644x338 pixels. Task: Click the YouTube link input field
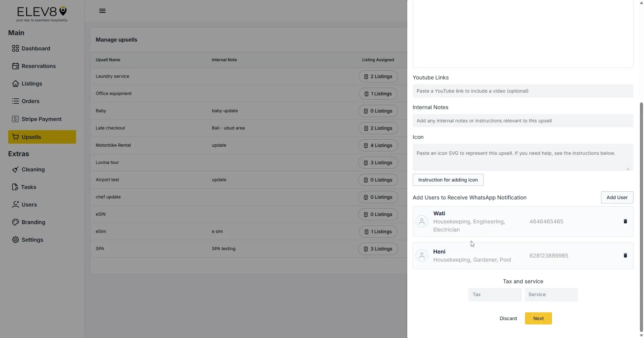[x=522, y=91]
